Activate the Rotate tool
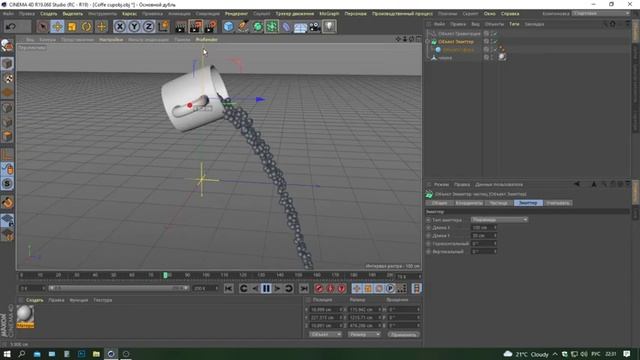The height and width of the screenshot is (360, 640). (87, 27)
